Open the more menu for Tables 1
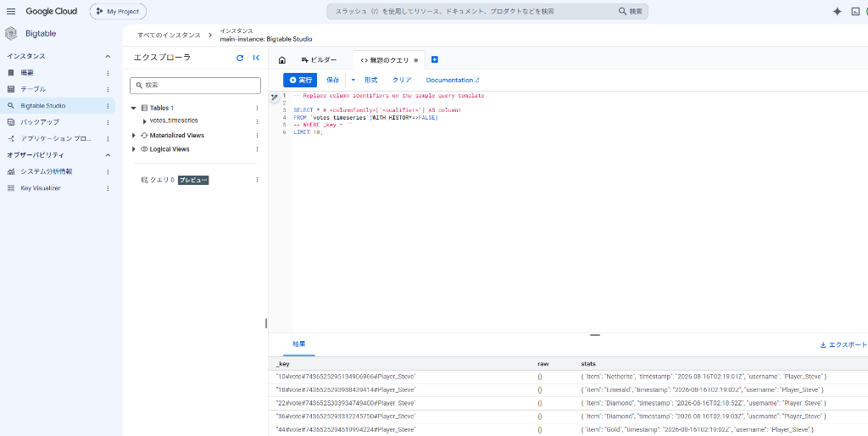Screen dimensions: 868x436 point(257,108)
